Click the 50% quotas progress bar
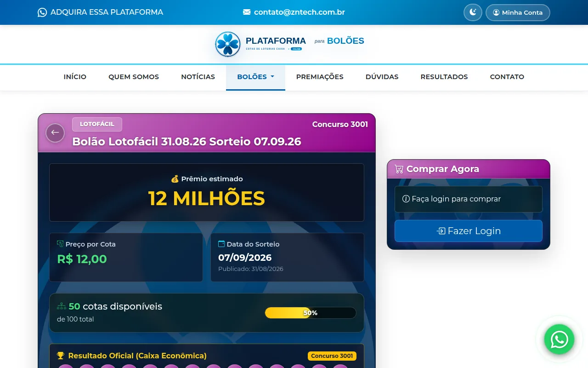 311,313
